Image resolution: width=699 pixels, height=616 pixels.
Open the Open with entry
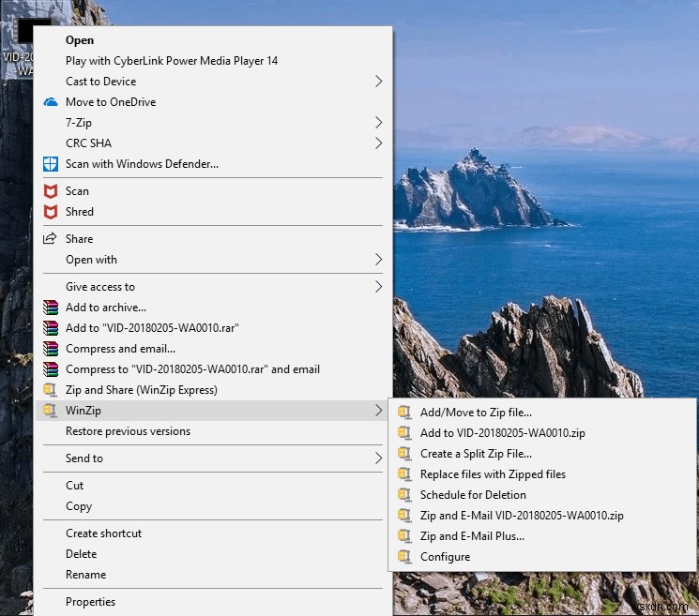click(213, 259)
